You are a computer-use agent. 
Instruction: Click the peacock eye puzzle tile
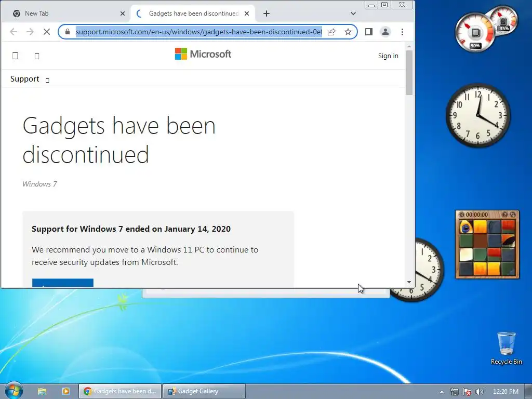pos(466,227)
